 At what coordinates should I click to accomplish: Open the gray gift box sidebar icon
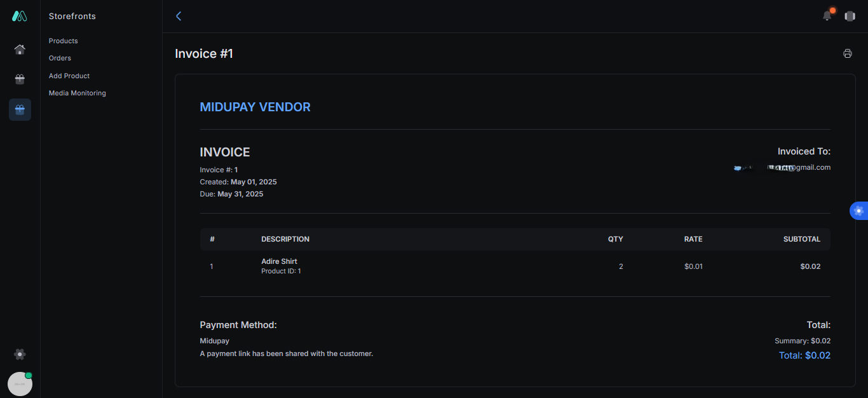[x=20, y=79]
